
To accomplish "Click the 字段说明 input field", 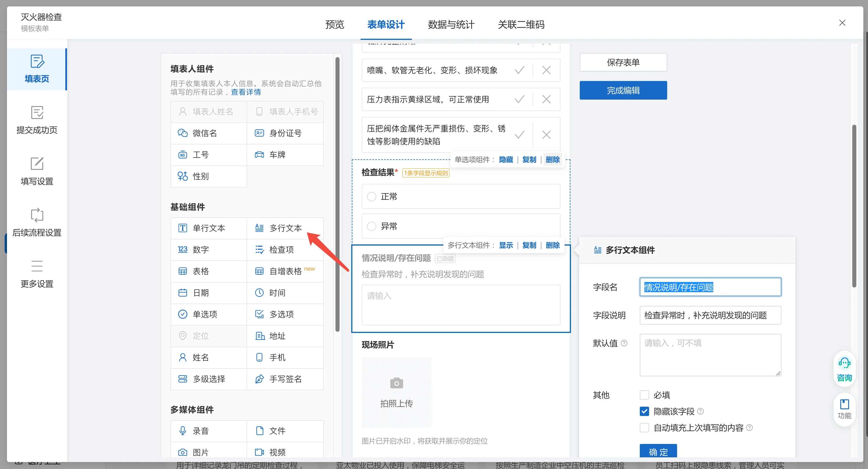I will coord(710,315).
